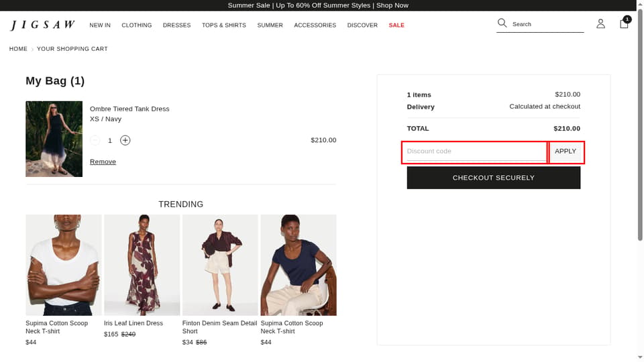Open Ombre Tiered Tank Dress title link
This screenshot has width=644, height=362.
coord(129,109)
